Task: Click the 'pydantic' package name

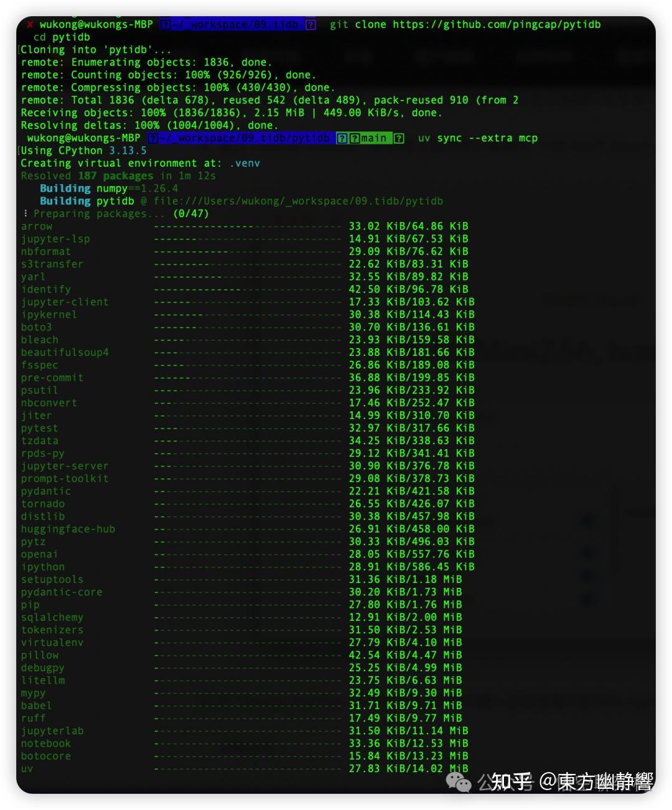Action: (x=45, y=491)
